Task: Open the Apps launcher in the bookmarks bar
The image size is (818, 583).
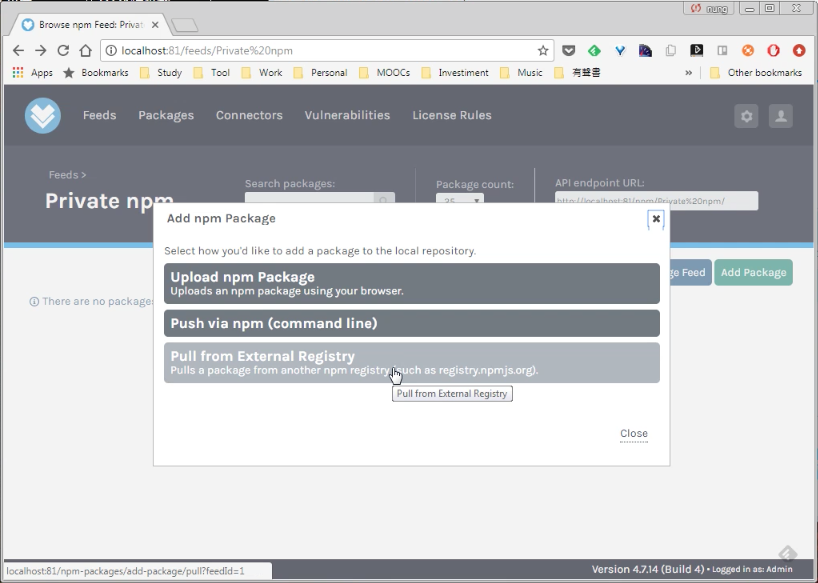Action: pos(32,72)
